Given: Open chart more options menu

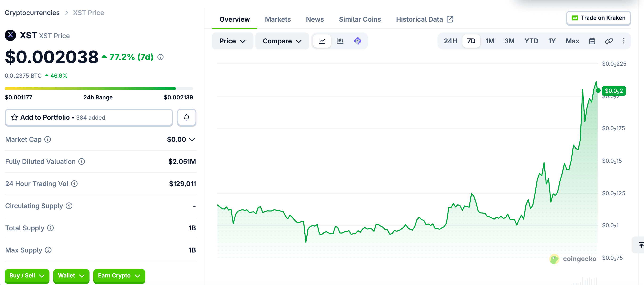Looking at the screenshot, I should pyautogui.click(x=624, y=41).
